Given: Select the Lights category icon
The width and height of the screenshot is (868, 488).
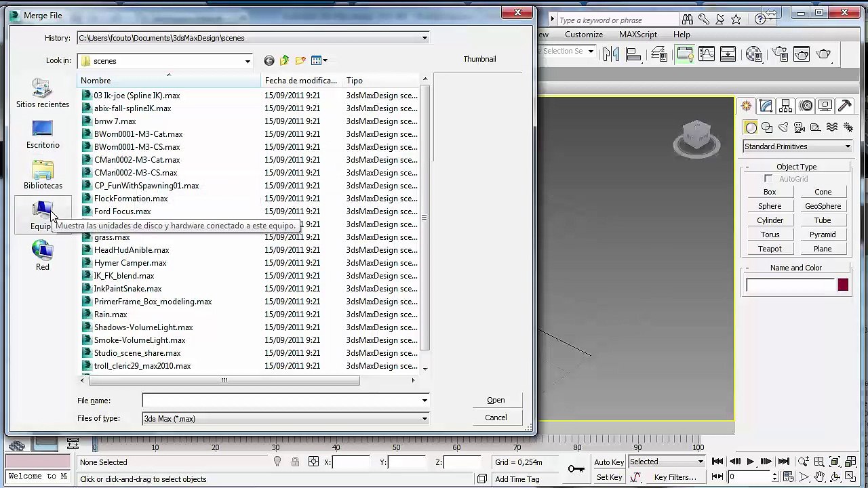Looking at the screenshot, I should click(783, 127).
